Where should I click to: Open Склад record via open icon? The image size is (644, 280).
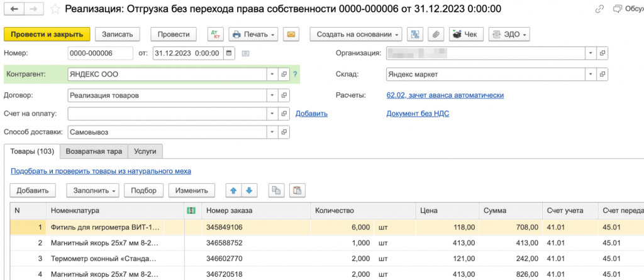coord(602,75)
